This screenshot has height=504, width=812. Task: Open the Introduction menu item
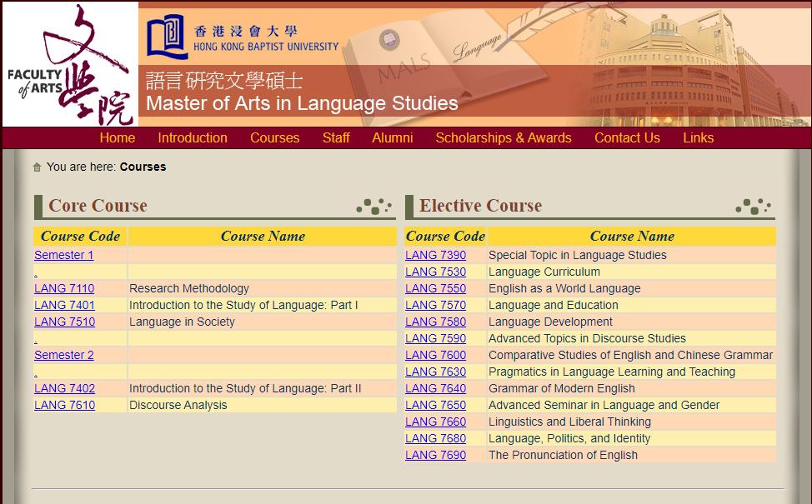193,137
